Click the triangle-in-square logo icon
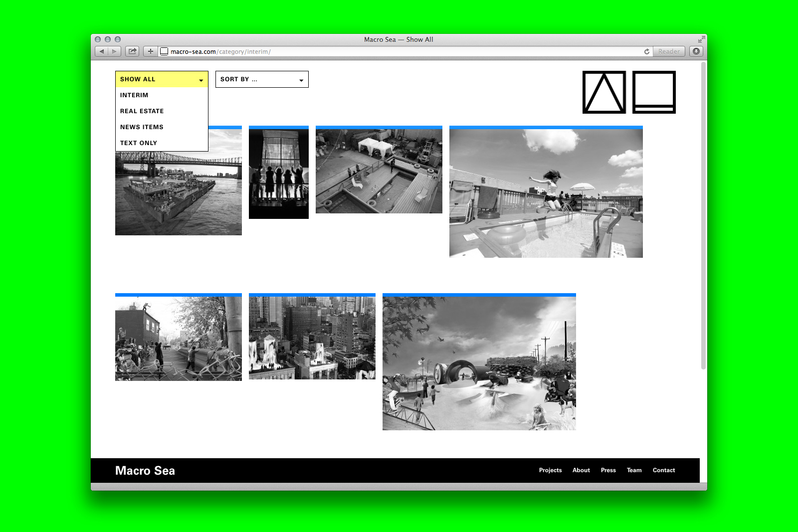This screenshot has width=798, height=532. pyautogui.click(x=604, y=92)
